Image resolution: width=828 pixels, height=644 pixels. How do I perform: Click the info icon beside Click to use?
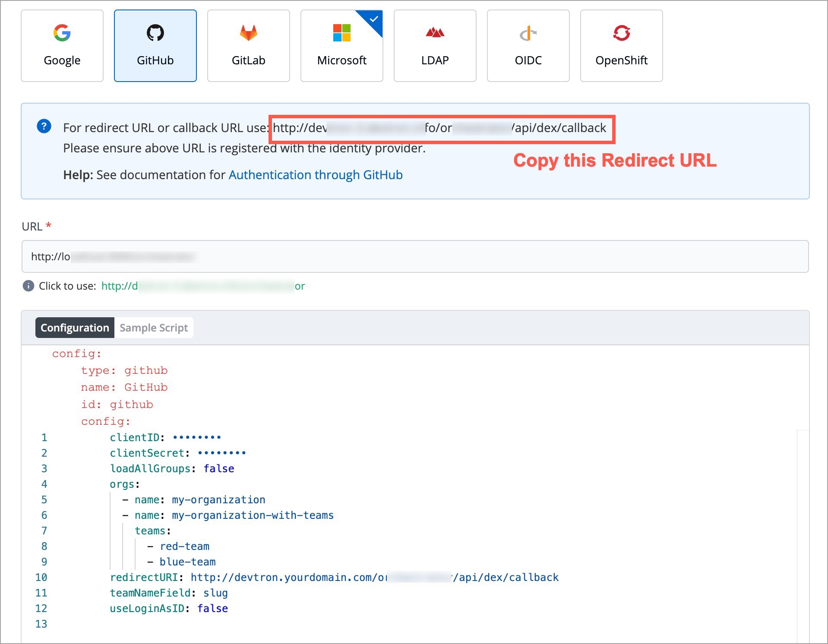28,286
